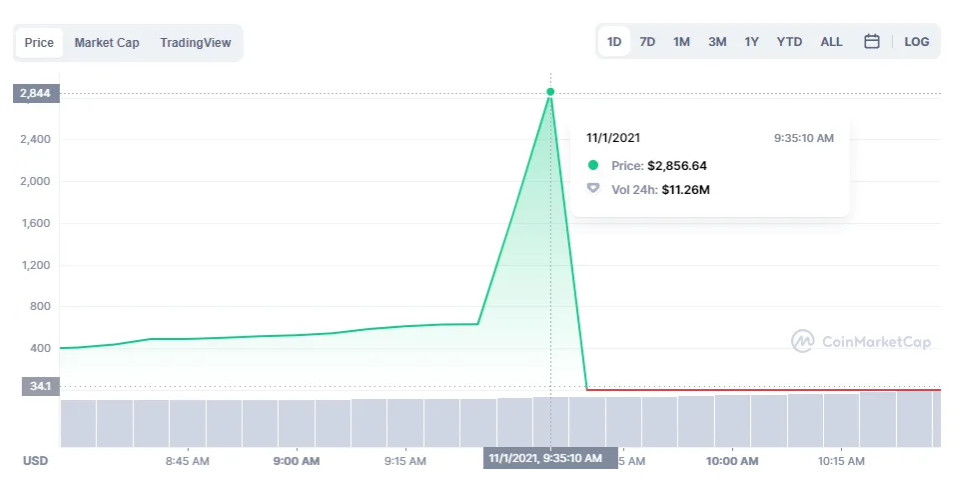Choose the 3M time range
This screenshot has width=977, height=489.
pos(717,42)
